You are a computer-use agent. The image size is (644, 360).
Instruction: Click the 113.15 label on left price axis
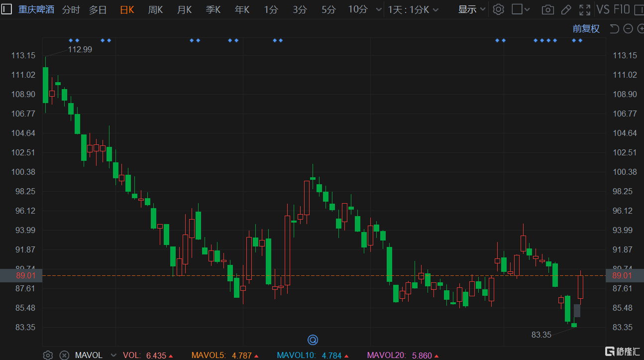click(23, 55)
